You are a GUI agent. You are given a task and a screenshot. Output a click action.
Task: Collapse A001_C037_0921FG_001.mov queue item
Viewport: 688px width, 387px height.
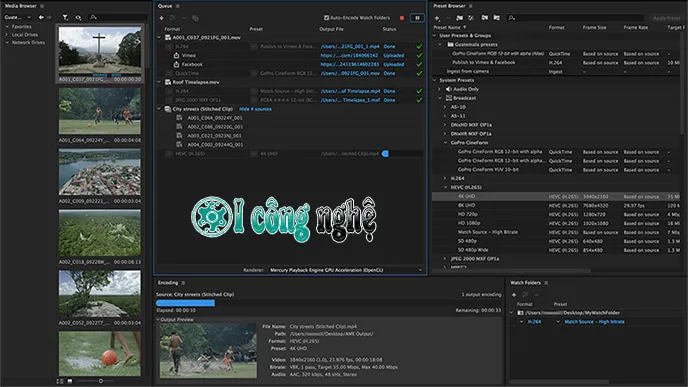[x=159, y=38]
